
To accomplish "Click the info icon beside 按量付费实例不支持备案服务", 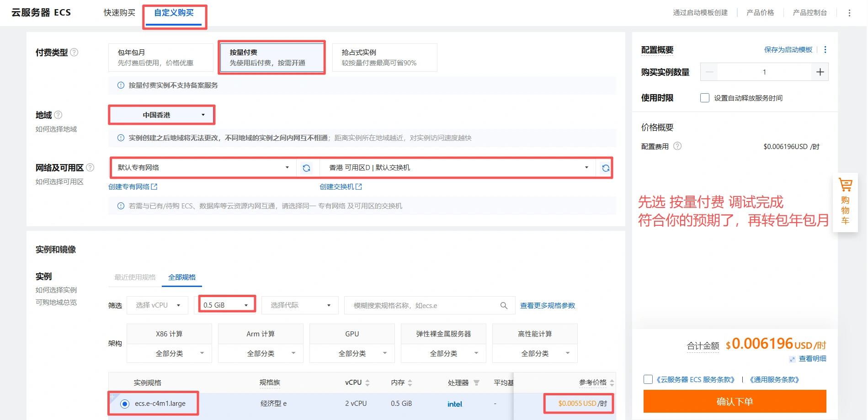I will click(x=121, y=85).
